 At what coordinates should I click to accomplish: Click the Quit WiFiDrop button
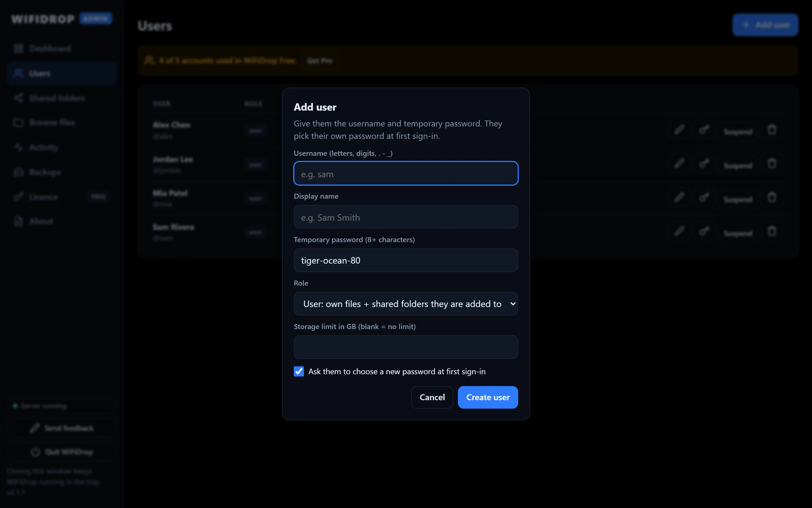62,452
